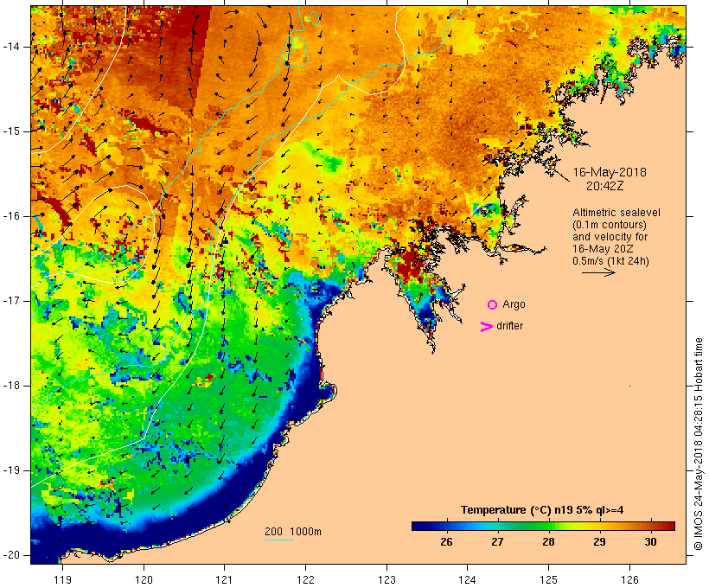Viewport: 709px width, 588px height.
Task: Click the latitude axis label -14
Action: click(x=10, y=47)
